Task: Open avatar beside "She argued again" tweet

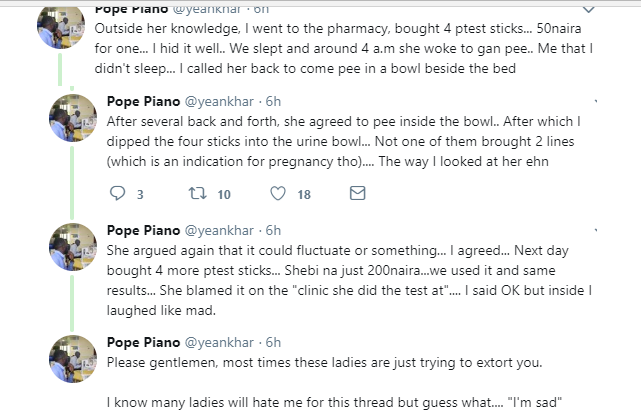Action: tap(72, 251)
